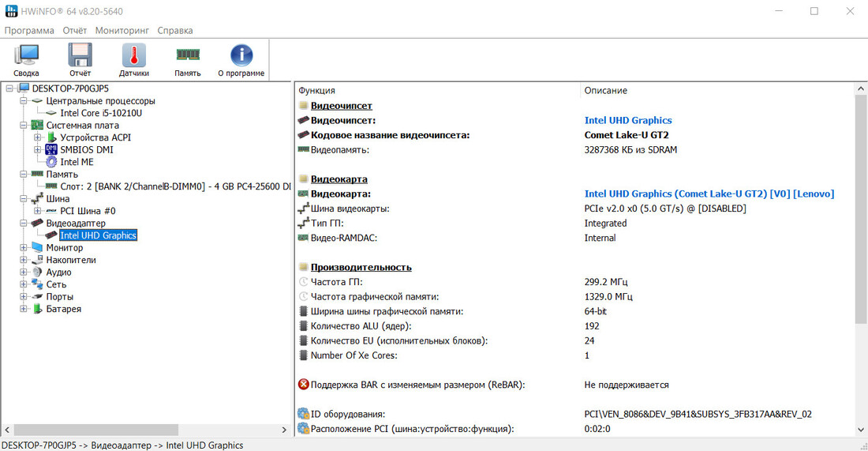This screenshot has width=868, height=451.
Task: Click the Сеть network icon
Action: 37,284
